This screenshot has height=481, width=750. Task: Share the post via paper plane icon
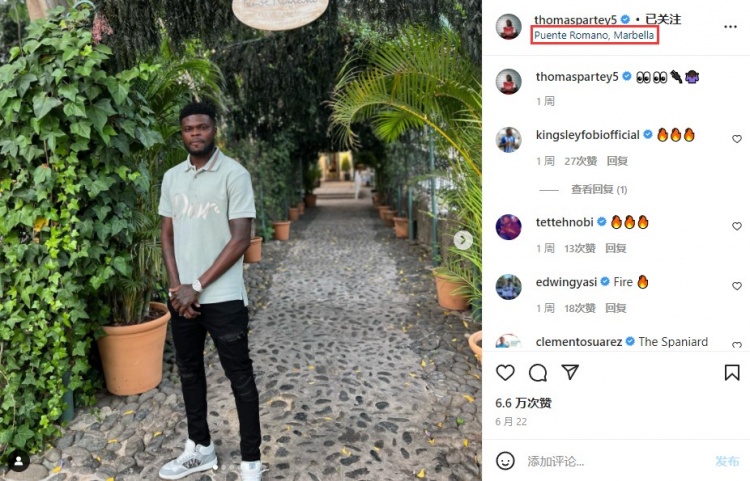[570, 372]
